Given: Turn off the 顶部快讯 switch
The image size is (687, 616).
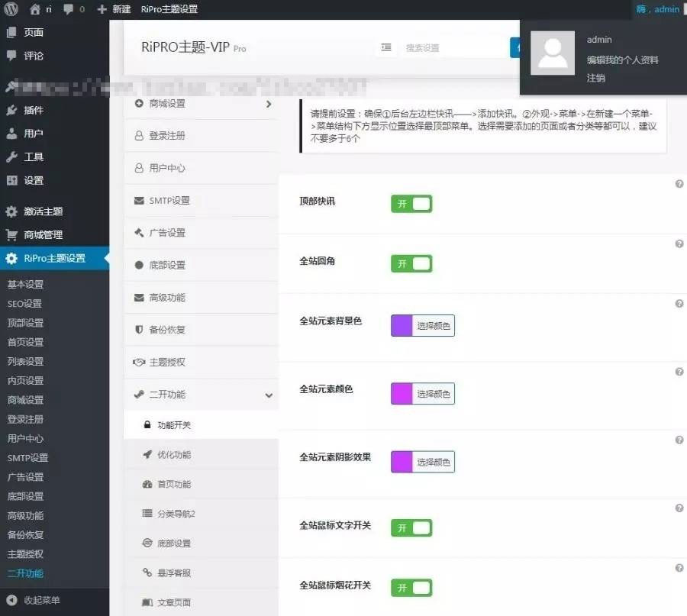Looking at the screenshot, I should tap(411, 203).
